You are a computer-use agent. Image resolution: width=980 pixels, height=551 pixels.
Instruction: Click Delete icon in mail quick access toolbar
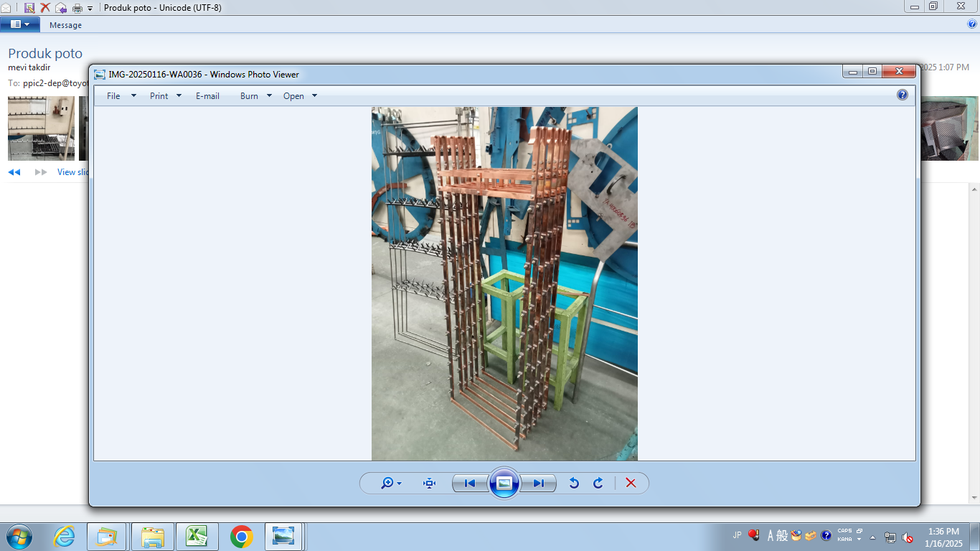(45, 8)
